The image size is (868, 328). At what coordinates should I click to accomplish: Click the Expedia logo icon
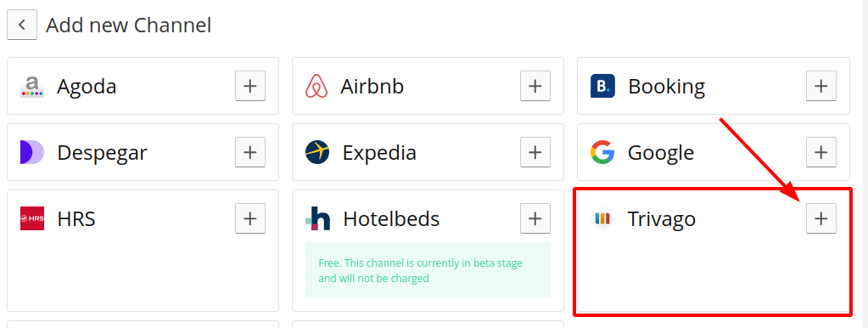pyautogui.click(x=317, y=152)
